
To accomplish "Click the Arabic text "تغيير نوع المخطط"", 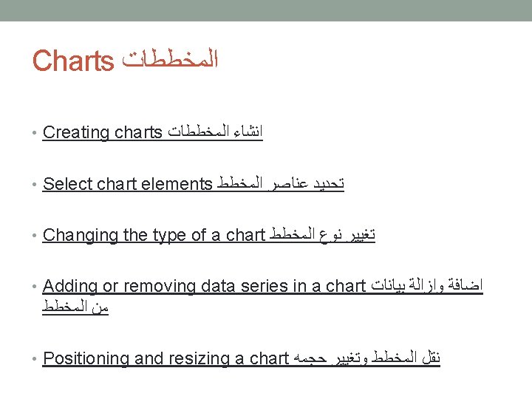I will (322, 234).
